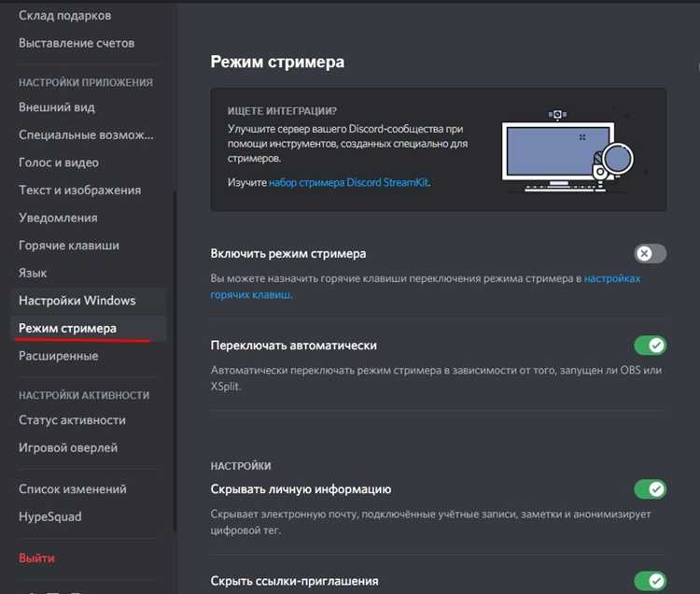
Task: Click 'ИЩЕТЕ ИНТЕГРАЦИИ?' banner heading
Action: [x=282, y=111]
